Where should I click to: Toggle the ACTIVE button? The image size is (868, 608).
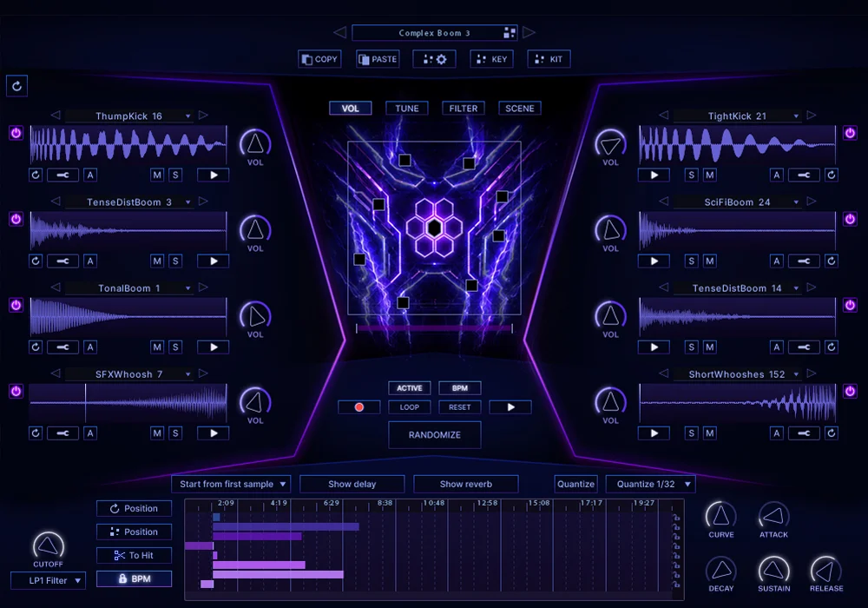[x=410, y=388]
